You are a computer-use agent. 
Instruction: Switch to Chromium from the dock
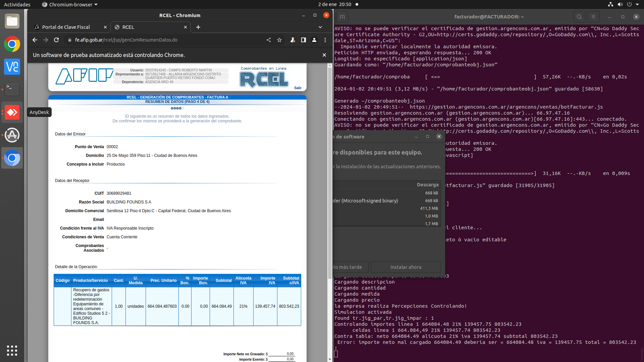[12, 158]
